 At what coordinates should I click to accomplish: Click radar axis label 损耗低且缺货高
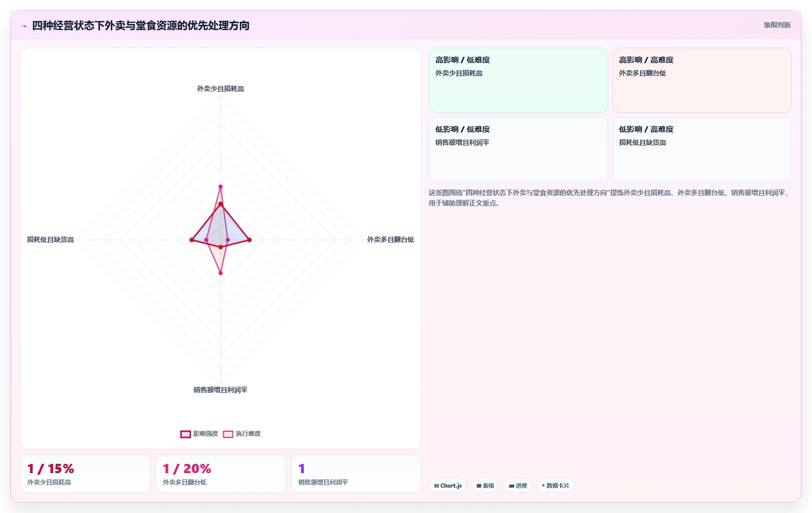tap(51, 240)
